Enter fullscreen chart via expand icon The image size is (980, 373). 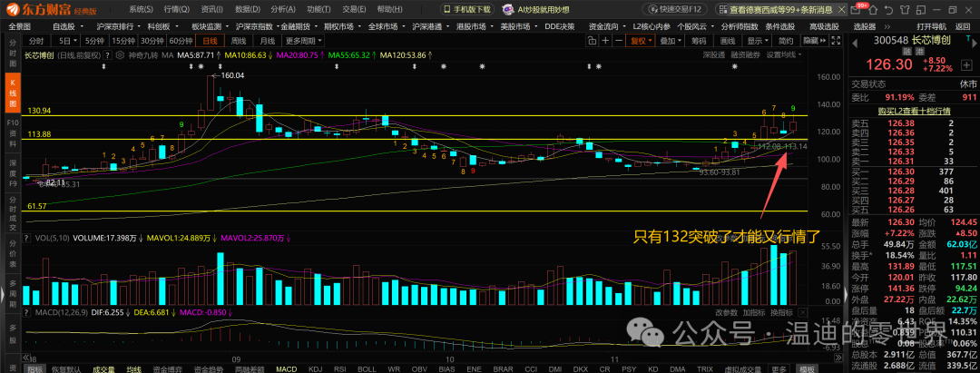click(x=836, y=41)
